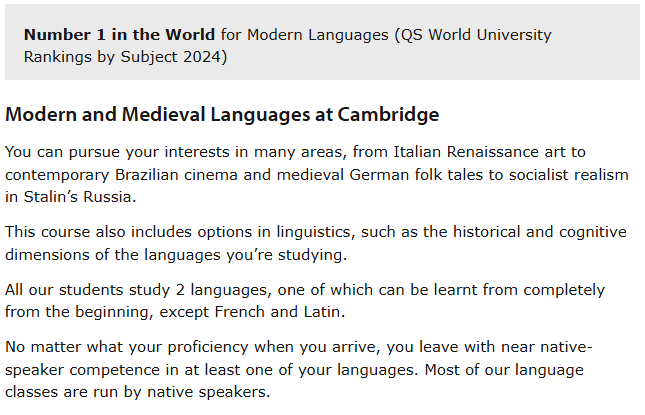
Task: Click the bold 'Number 1 in the World' text
Action: pos(119,35)
